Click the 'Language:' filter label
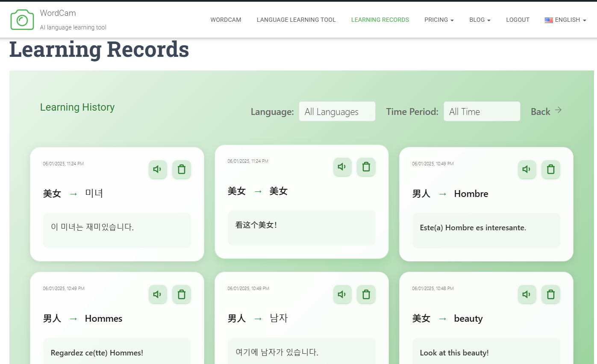 tap(272, 112)
